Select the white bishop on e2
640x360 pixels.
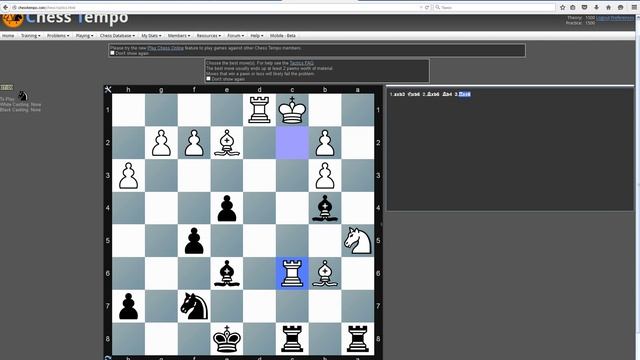coord(227,142)
